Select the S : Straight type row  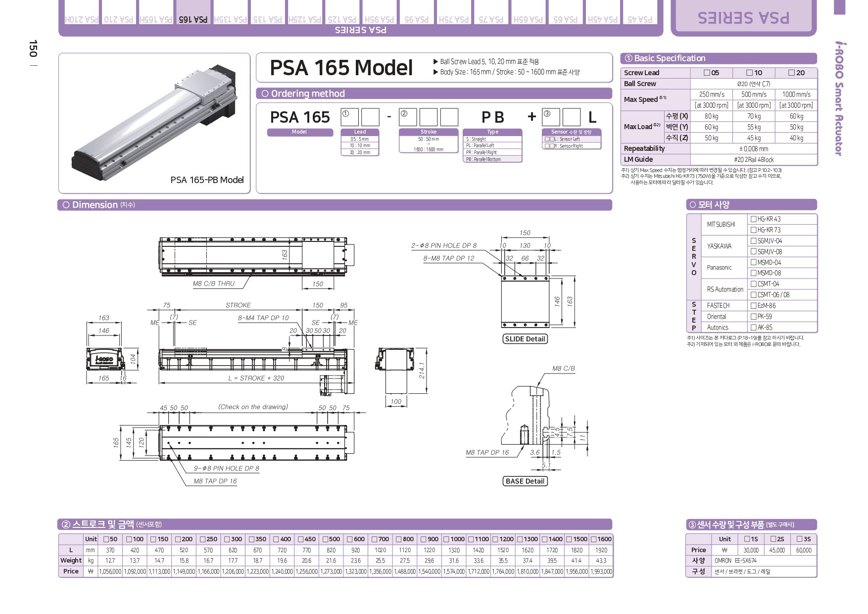492,139
